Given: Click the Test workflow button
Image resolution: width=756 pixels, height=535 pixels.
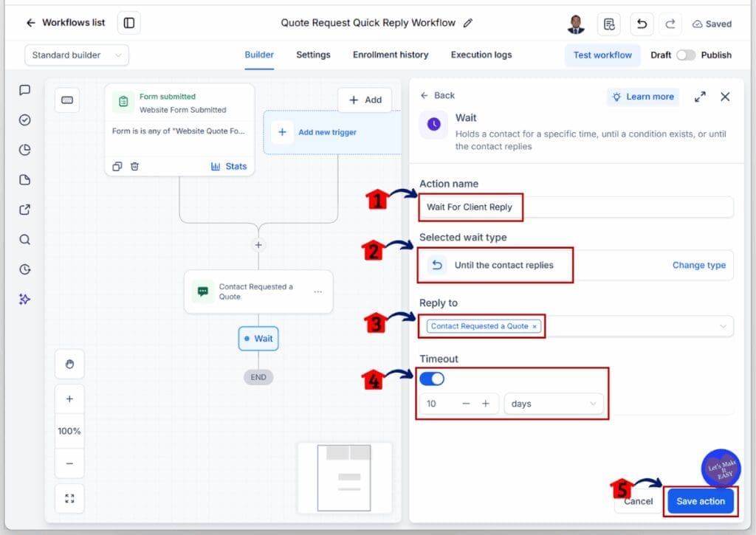Looking at the screenshot, I should coord(602,55).
